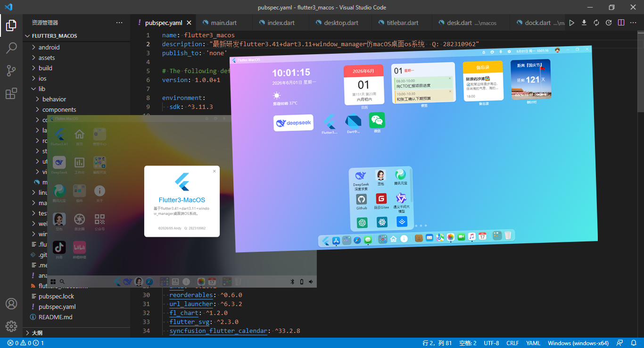This screenshot has width=644, height=348.
Task: Click the user avatar in the tilted Flutter-MacOS titlebar
Action: tap(557, 50)
